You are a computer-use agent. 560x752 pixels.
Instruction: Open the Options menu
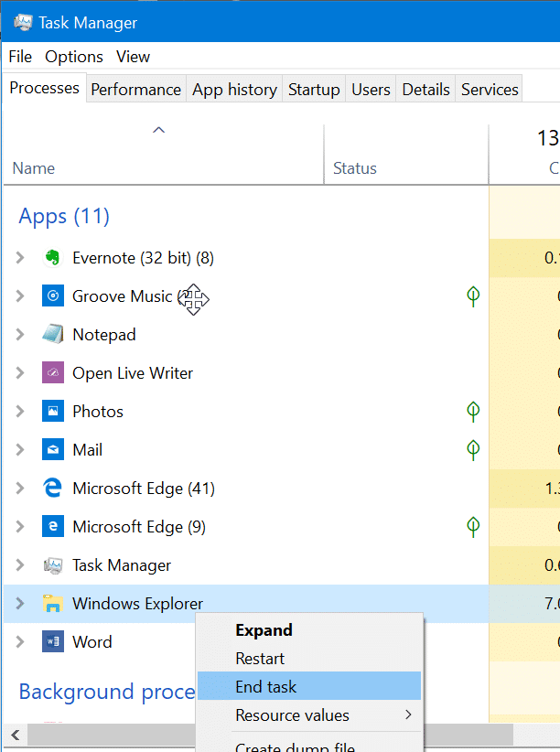[x=74, y=57]
